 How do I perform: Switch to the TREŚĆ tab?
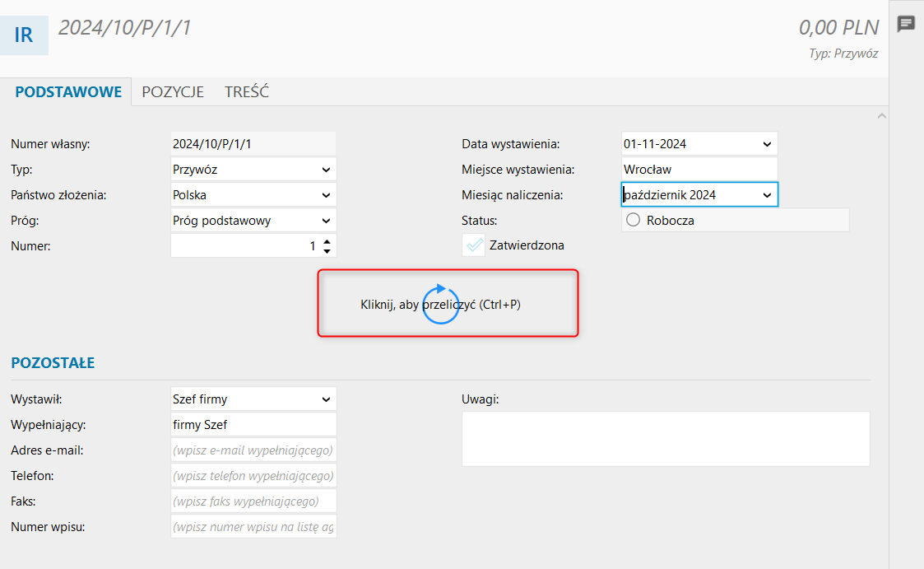coord(247,91)
